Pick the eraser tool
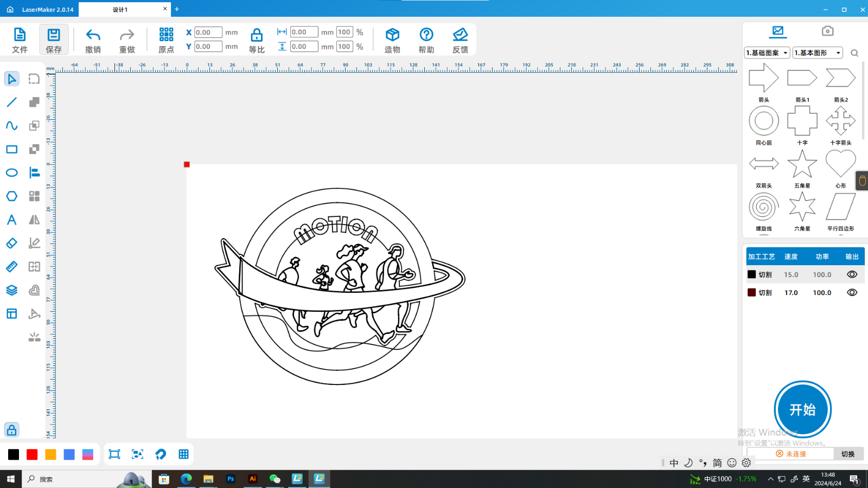Image resolution: width=868 pixels, height=488 pixels. [11, 243]
